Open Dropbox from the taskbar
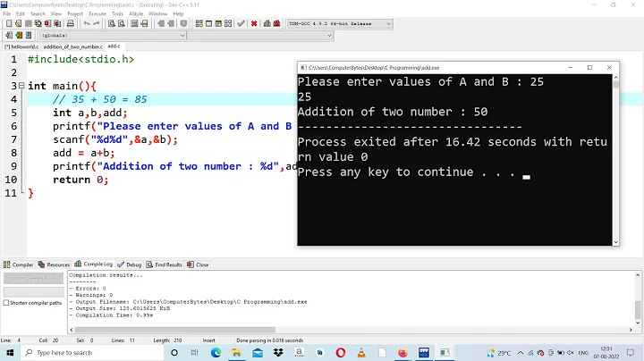 pyautogui.click(x=278, y=352)
